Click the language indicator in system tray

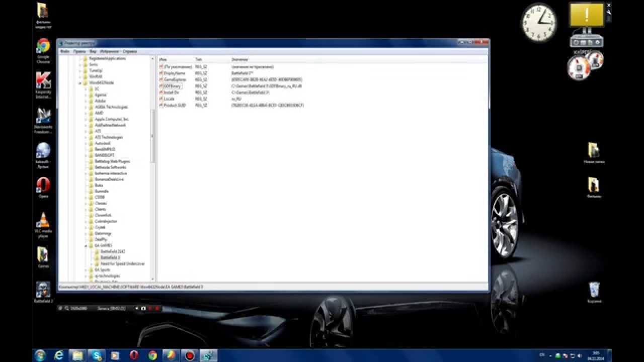(542, 355)
